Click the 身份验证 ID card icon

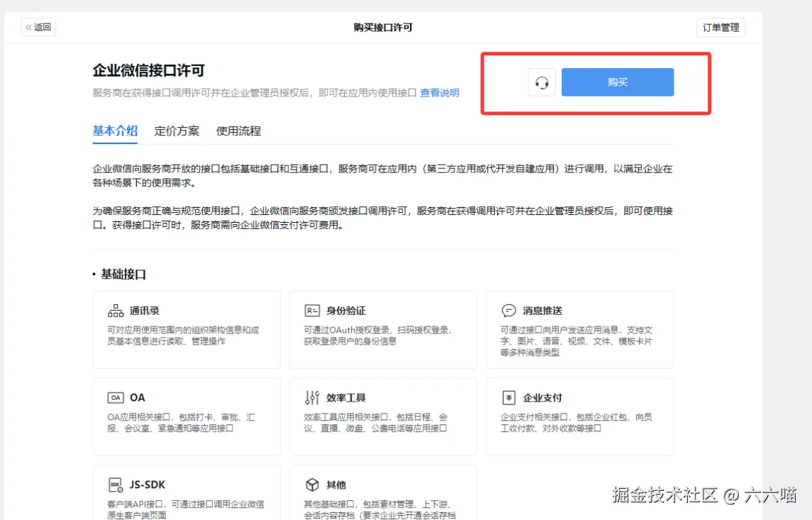(312, 311)
